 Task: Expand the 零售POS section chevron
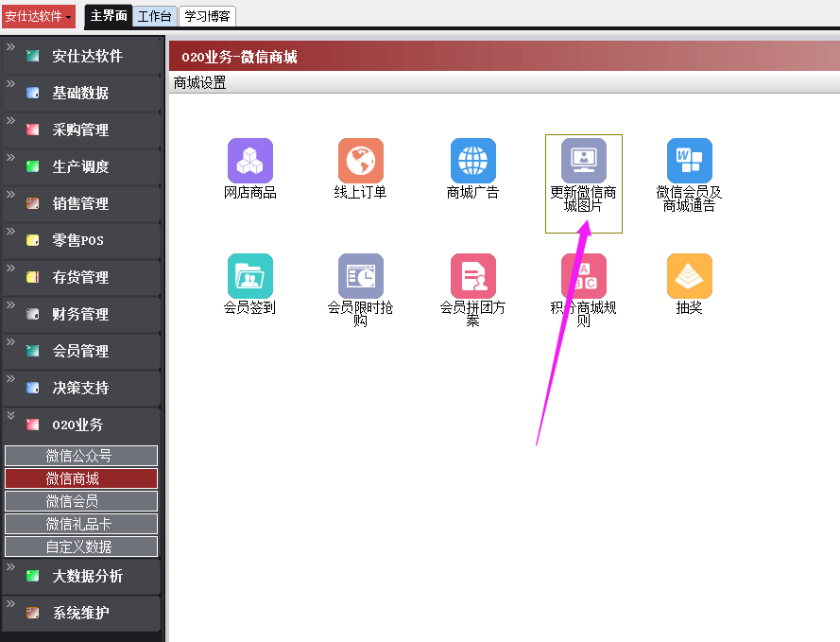pyautogui.click(x=10, y=232)
